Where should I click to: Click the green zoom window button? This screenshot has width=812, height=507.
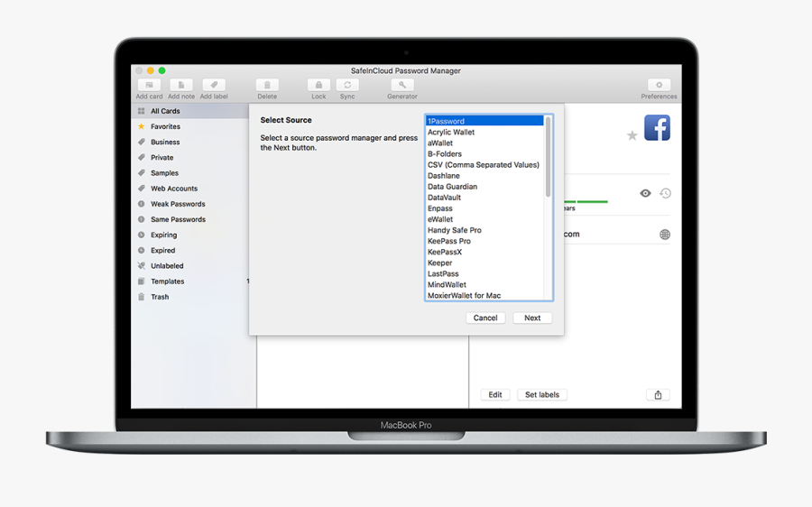[x=161, y=70]
